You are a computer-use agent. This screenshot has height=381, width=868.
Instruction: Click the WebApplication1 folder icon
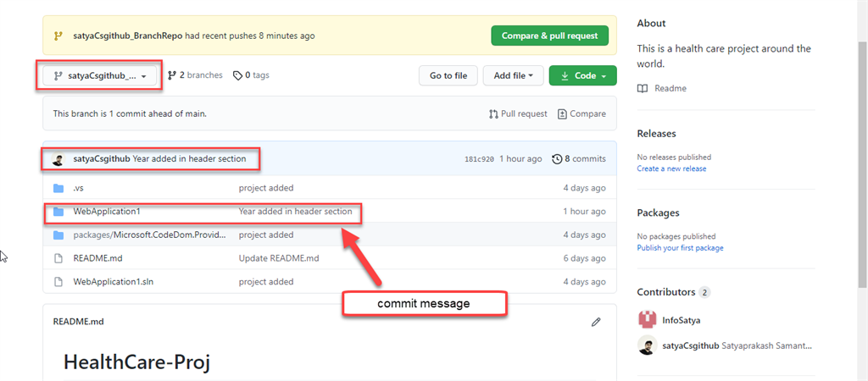click(58, 211)
